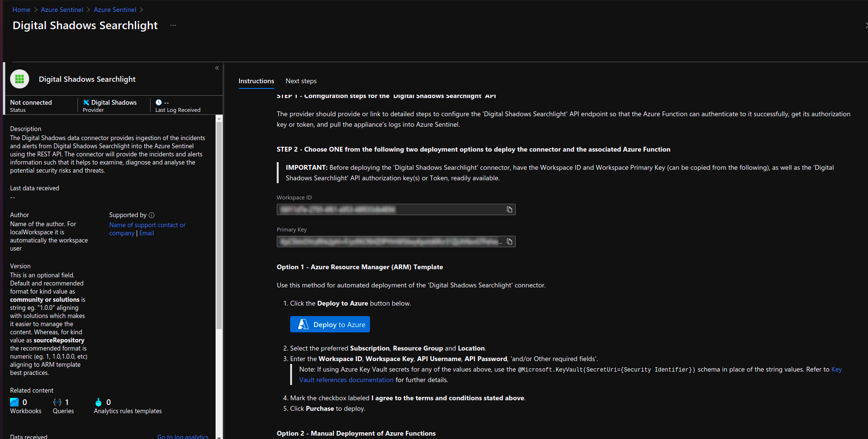Click the Related content heading
Image resolution: width=868 pixels, height=439 pixels.
32,390
